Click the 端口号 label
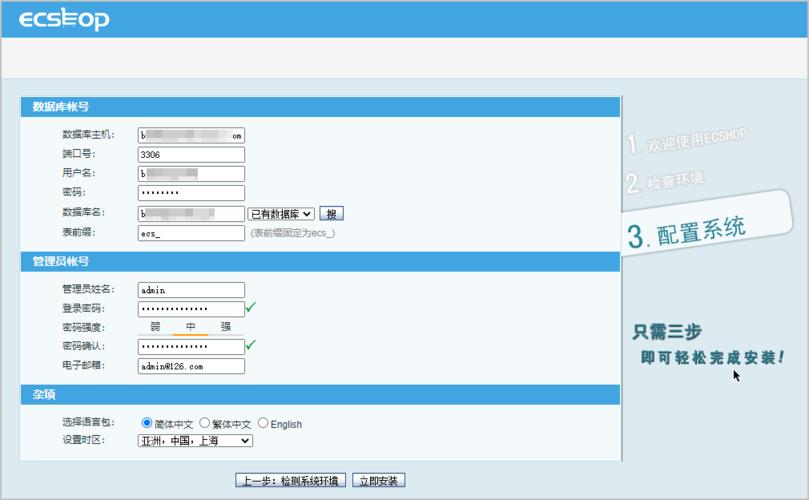Screen dimensions: 809x500 [79, 153]
